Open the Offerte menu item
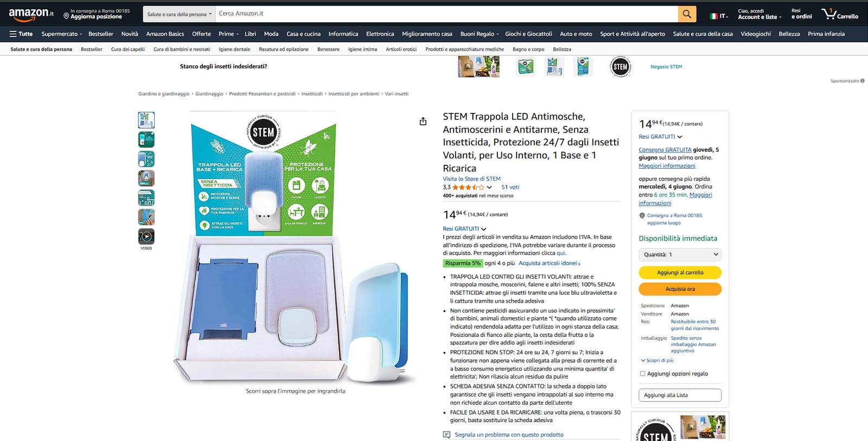Viewport: 868px width, 441px height. pos(201,34)
